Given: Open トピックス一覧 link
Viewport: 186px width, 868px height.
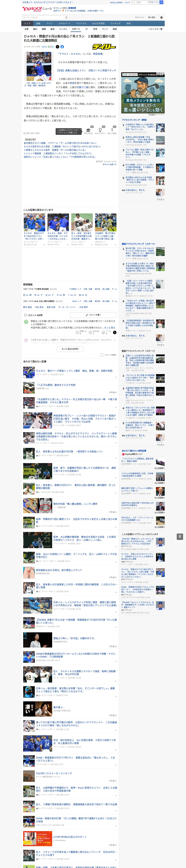Looking at the screenshot, I should (155, 29).
